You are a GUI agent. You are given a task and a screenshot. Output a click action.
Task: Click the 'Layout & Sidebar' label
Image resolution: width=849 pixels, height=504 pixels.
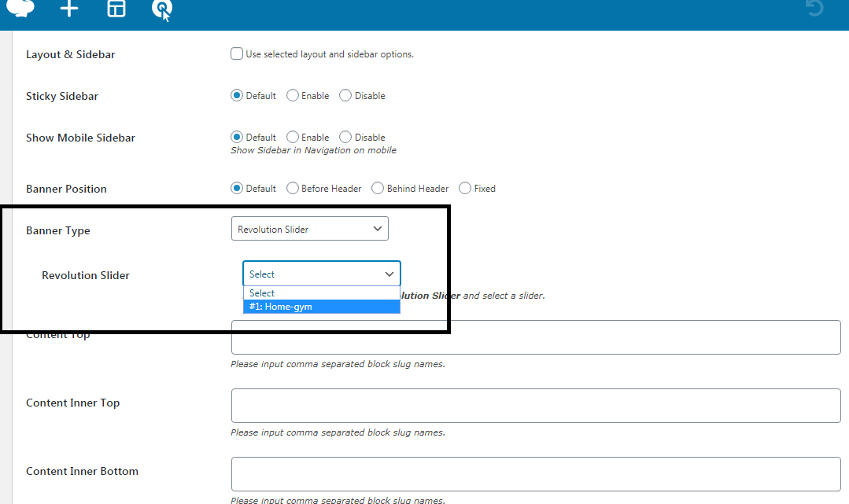70,54
